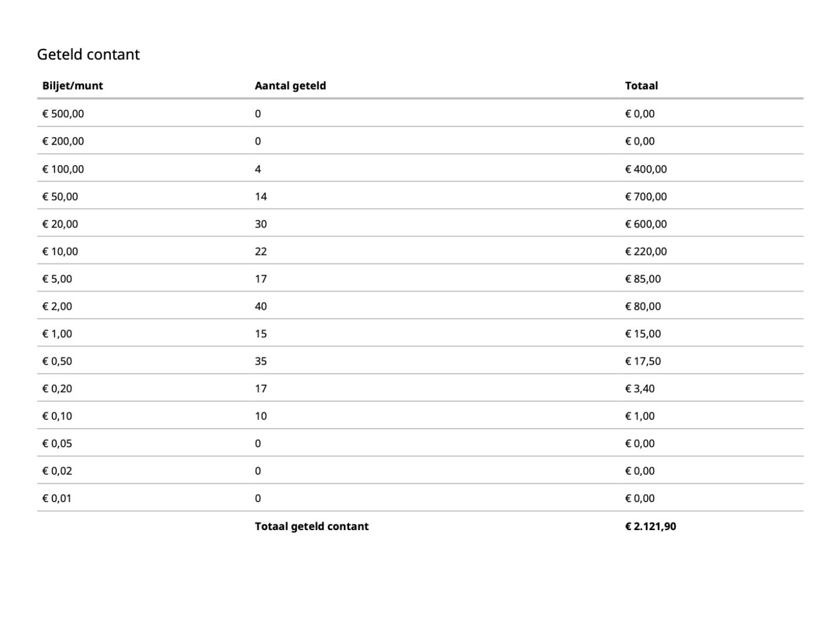Click the count 40 for € 2,00

[261, 306]
